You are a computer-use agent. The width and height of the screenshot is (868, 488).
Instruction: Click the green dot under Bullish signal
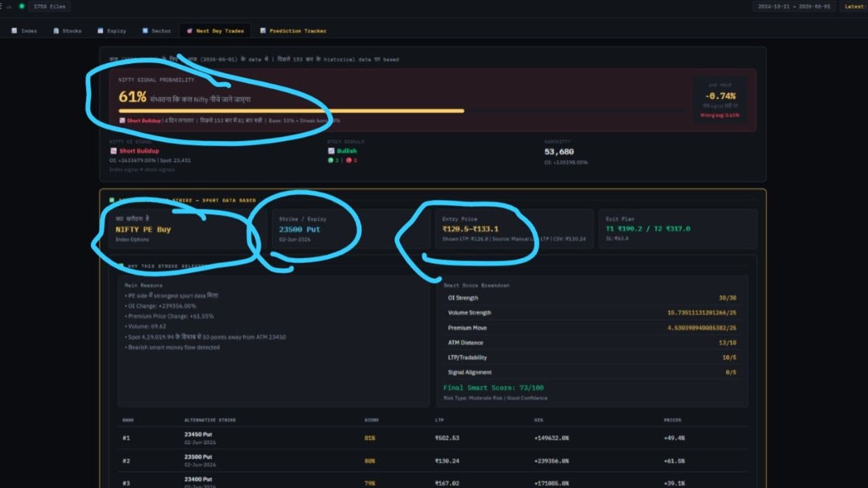[x=330, y=161]
